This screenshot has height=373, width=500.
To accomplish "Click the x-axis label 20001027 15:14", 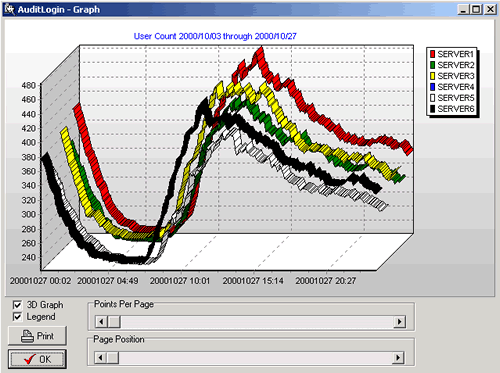I will click(x=253, y=281).
